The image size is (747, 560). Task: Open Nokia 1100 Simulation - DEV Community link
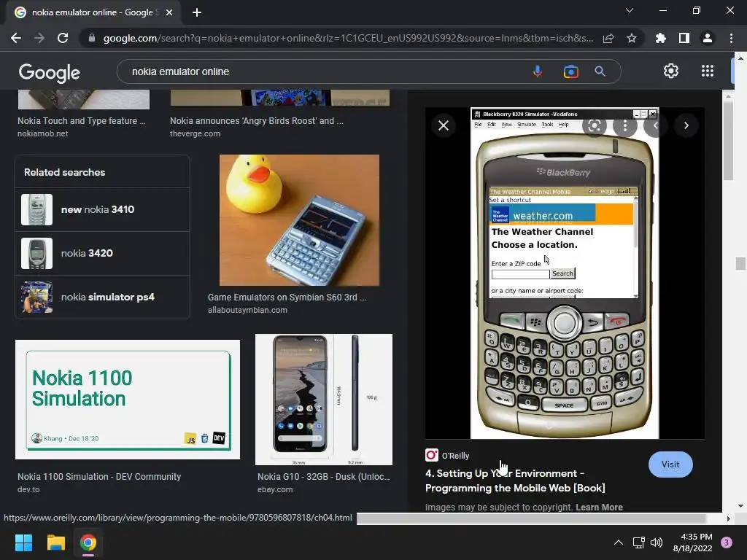(99, 477)
